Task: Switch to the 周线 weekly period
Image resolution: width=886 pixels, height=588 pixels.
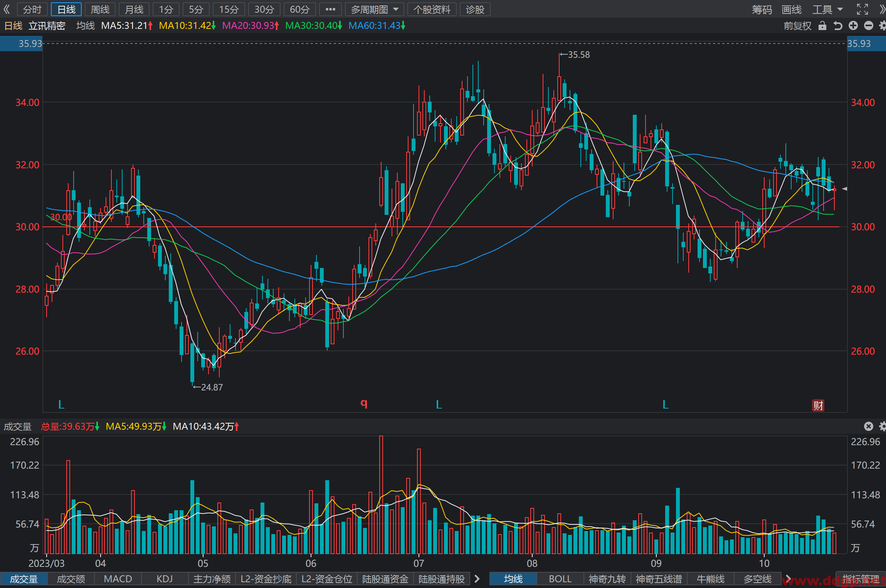Action: click(x=100, y=9)
